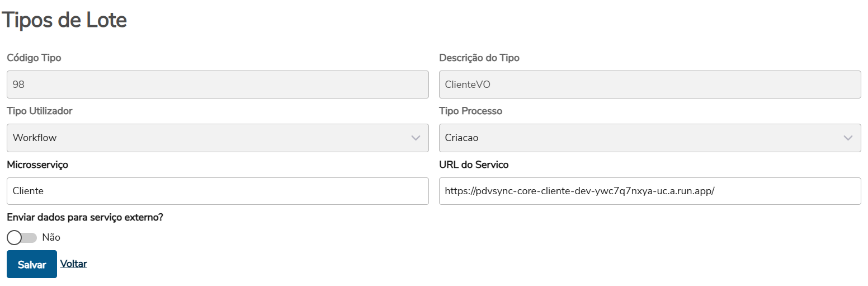
Task: Click the chevron arrow in Tipo Utilizador field
Action: (416, 138)
